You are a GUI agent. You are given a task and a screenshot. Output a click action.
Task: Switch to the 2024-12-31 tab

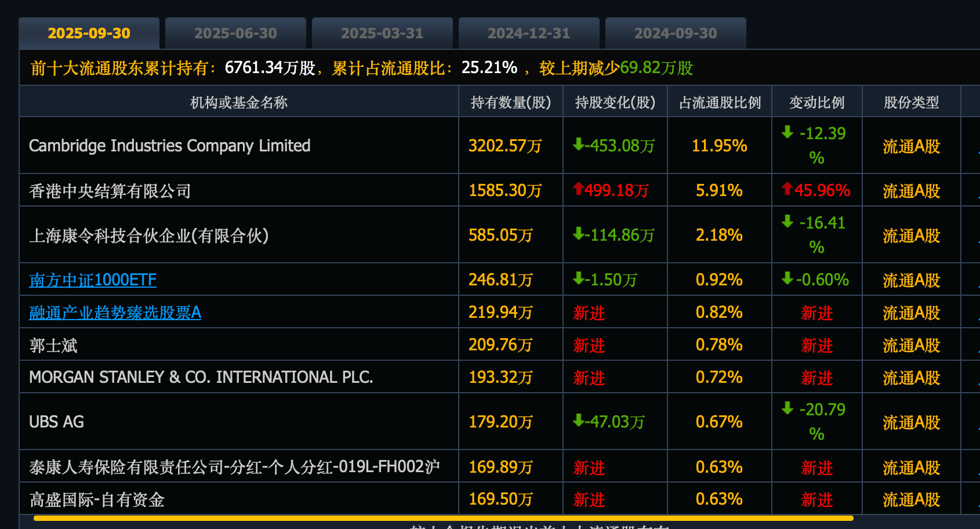click(x=529, y=33)
